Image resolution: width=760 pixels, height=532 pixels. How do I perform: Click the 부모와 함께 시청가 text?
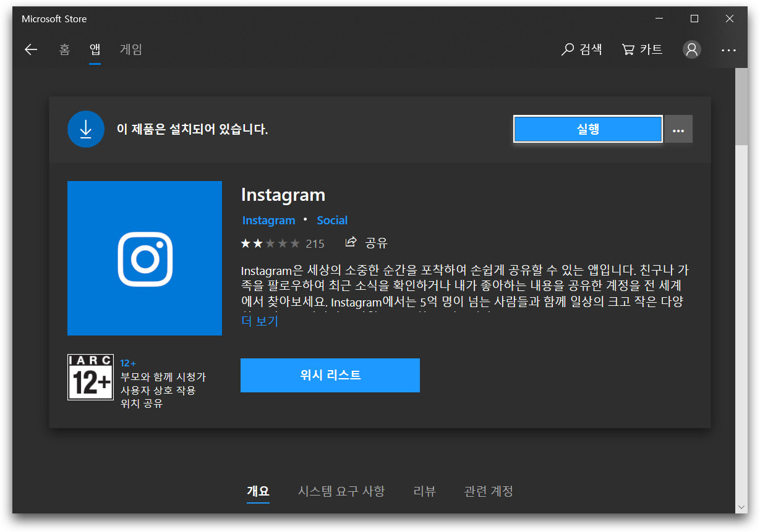[x=163, y=377]
